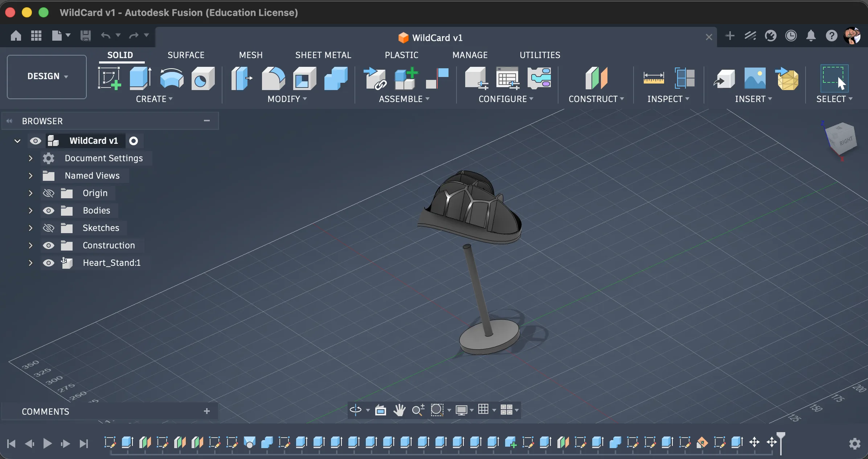Switch to the SURFACE tab
This screenshot has height=459, width=868.
[186, 55]
